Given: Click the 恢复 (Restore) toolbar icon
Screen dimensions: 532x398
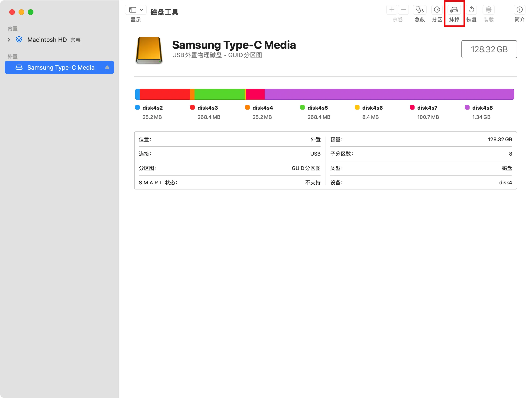Looking at the screenshot, I should click(471, 10).
